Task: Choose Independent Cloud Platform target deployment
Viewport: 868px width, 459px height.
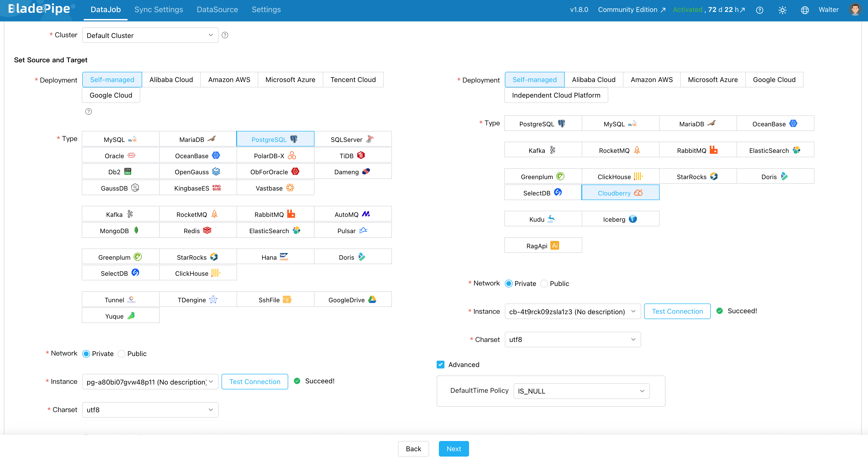Action: [x=556, y=95]
